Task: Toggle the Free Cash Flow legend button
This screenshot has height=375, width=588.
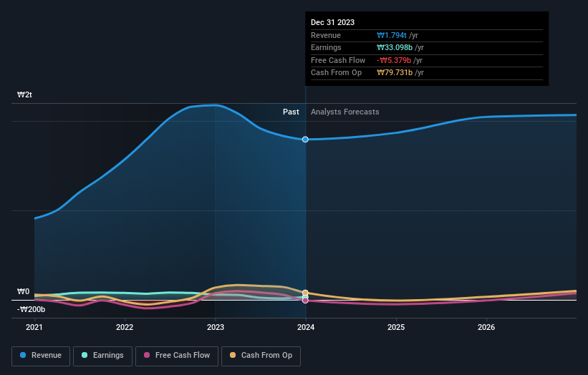Action: click(177, 356)
